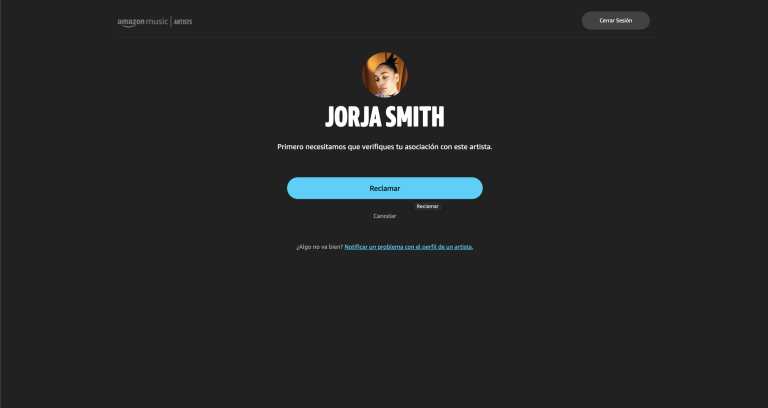Viewport: 768px width, 408px height.
Task: Log out using the top-right header button
Action: pyautogui.click(x=615, y=21)
